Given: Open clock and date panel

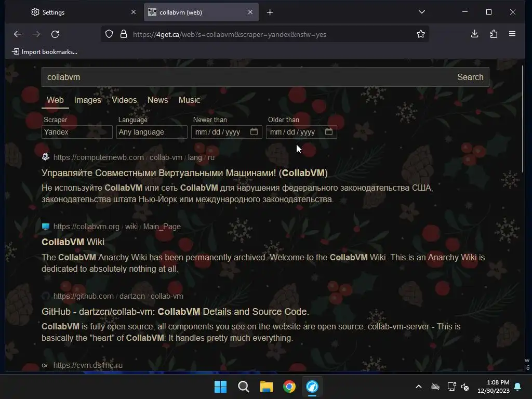Looking at the screenshot, I should (494, 387).
